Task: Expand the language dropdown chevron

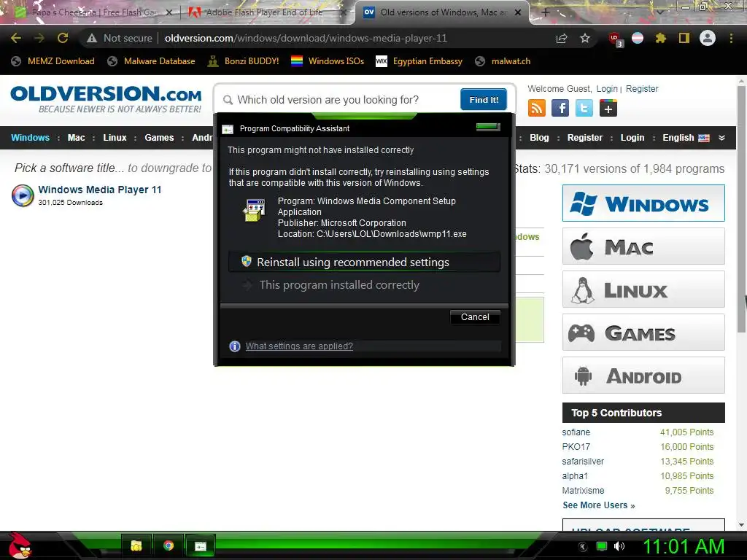Action: coord(721,138)
